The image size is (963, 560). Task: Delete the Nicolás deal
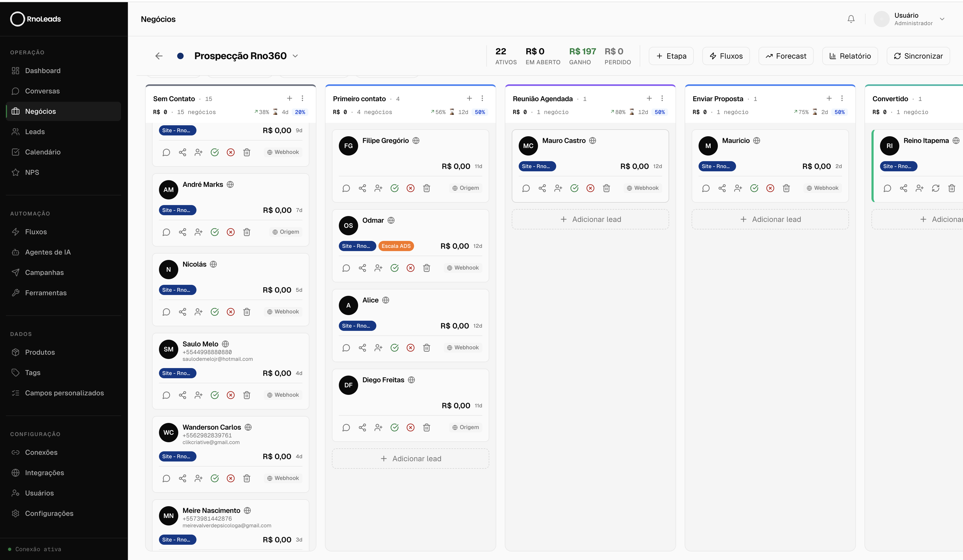[x=247, y=312]
